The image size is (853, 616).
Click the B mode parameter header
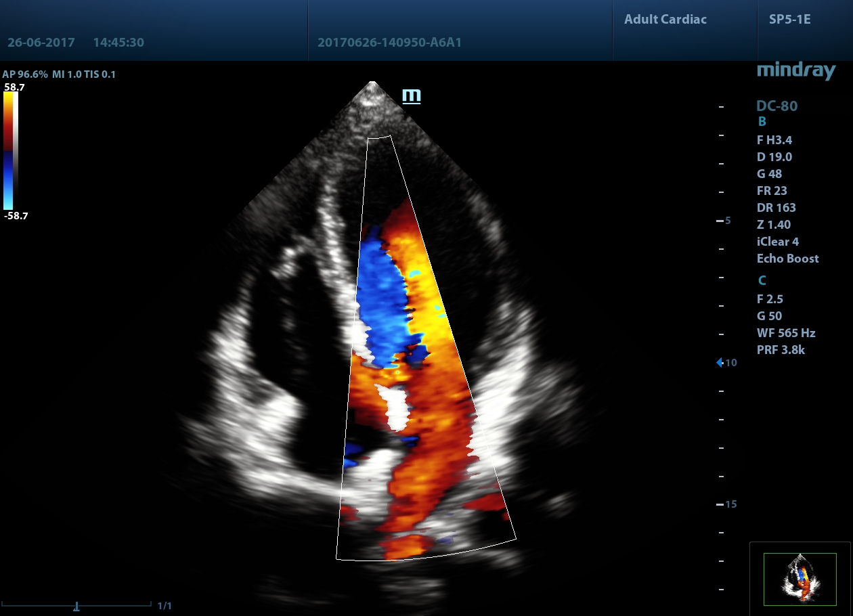[x=762, y=122]
